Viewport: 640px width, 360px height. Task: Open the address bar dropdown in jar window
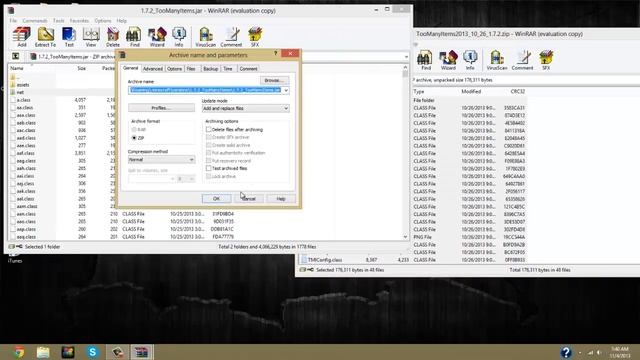tap(406, 56)
